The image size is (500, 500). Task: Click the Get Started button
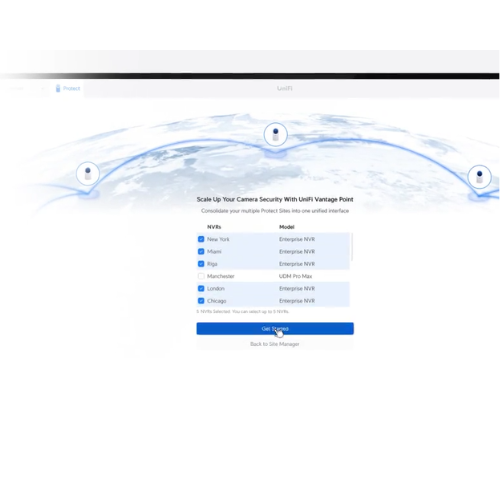(275, 328)
